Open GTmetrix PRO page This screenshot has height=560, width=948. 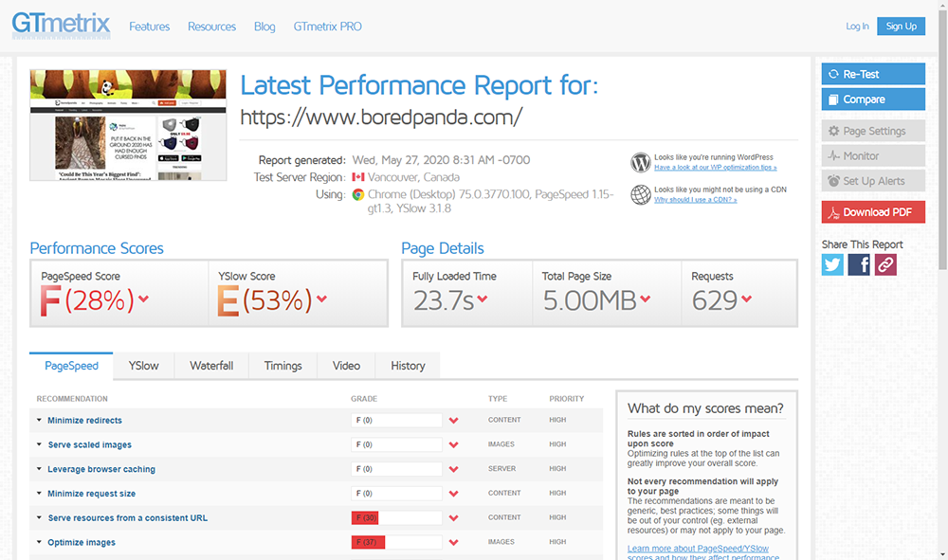(x=328, y=27)
